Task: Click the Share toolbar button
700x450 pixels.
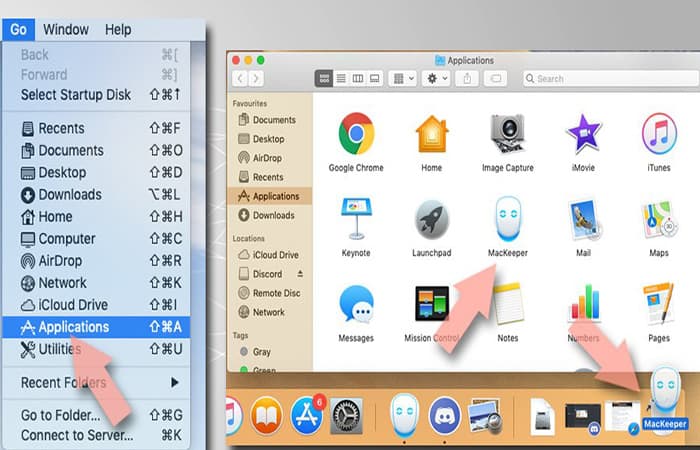Action: [467, 79]
